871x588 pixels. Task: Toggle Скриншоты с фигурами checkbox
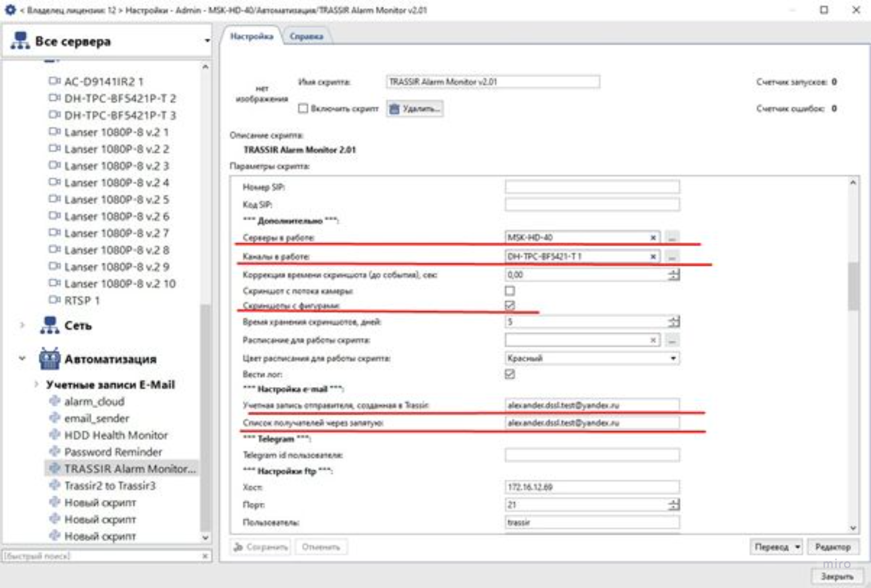click(x=509, y=305)
